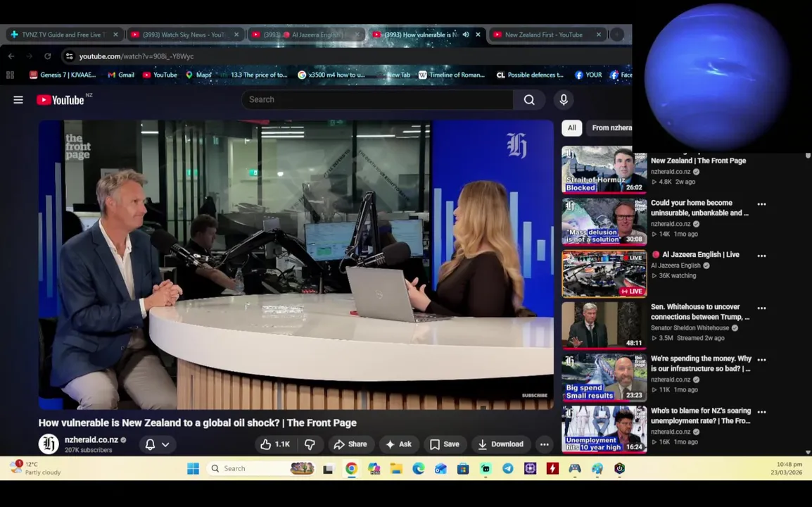The image size is (812, 507).
Task: Open Al Jazeera English Live thumbnail
Action: click(x=604, y=273)
